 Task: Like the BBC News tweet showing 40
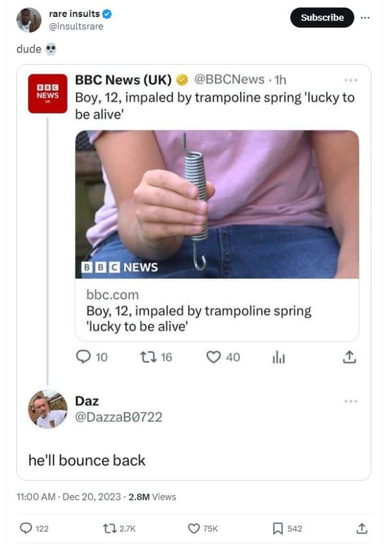point(215,357)
